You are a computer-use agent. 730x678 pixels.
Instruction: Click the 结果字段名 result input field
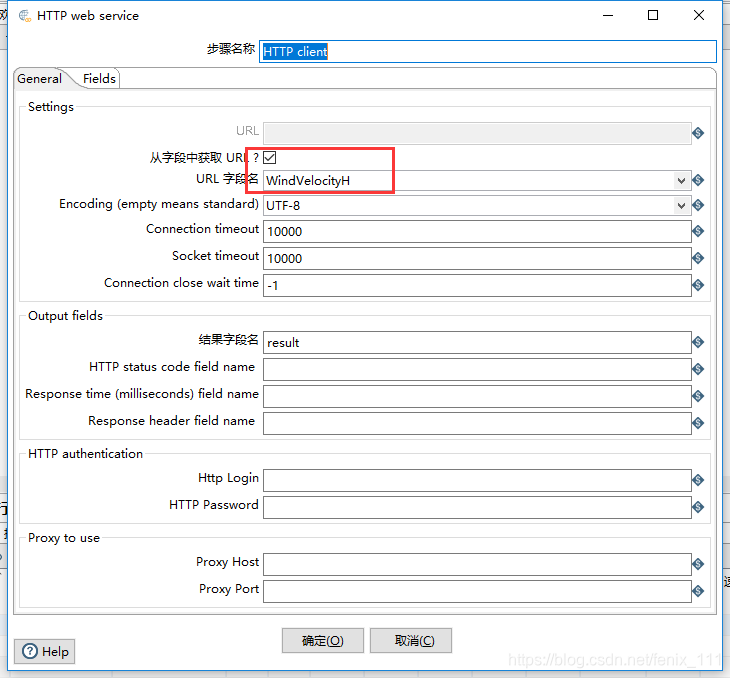[477, 343]
